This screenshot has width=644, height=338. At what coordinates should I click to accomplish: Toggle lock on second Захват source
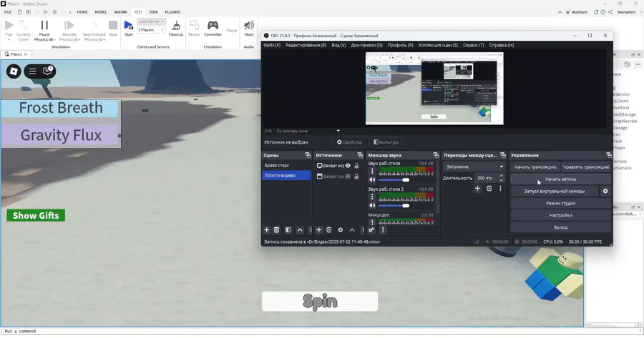pyautogui.click(x=356, y=177)
